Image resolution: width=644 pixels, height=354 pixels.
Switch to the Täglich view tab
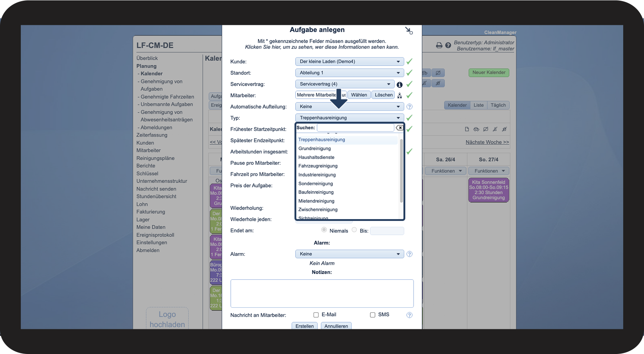(498, 105)
